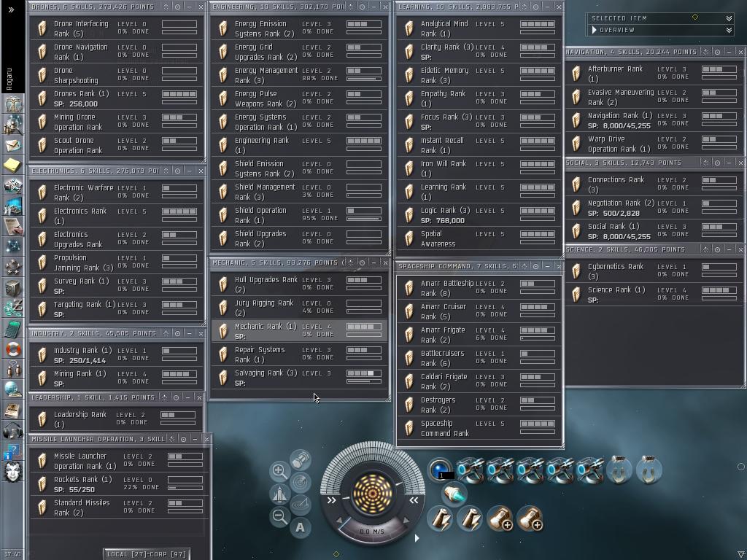Open People and Places magnifier icon
This screenshot has width=747, height=560.
13,124
